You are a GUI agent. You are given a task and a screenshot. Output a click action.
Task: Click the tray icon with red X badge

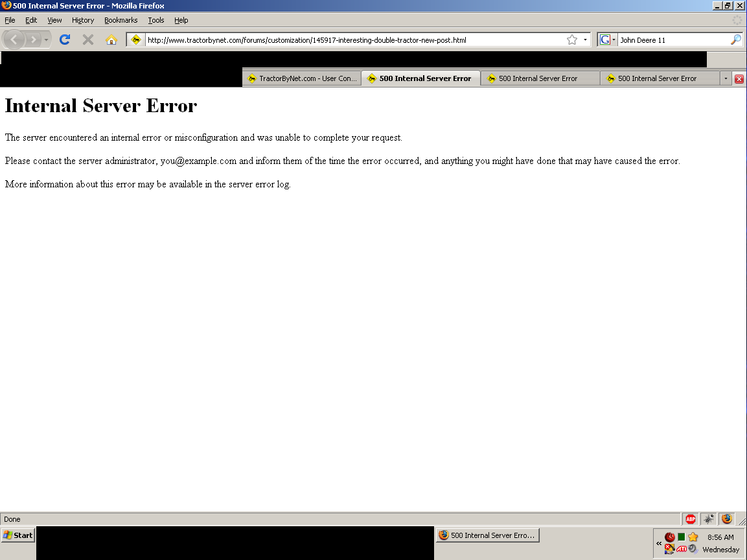tap(669, 549)
